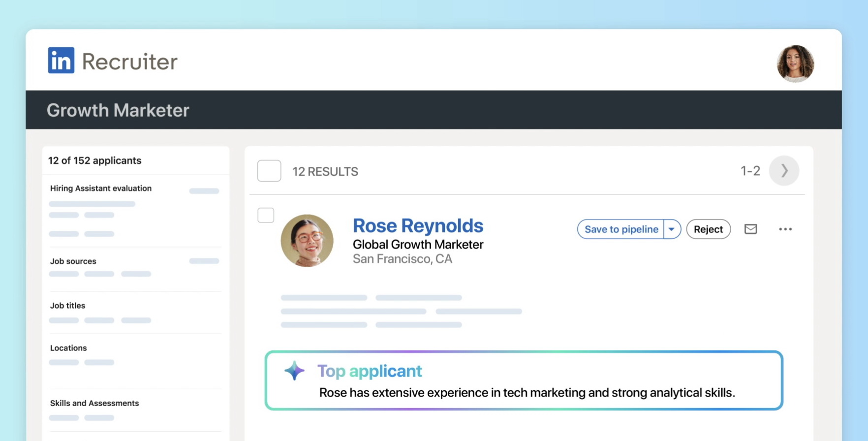Screen dimensions: 868x441
Task: Click the LinkedIn logo icon
Action: [x=61, y=61]
